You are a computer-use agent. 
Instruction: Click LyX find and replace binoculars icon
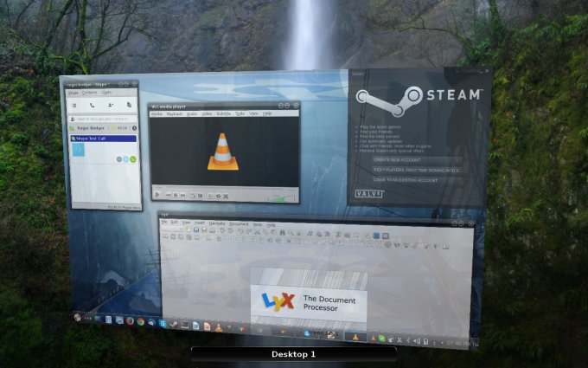(282, 233)
